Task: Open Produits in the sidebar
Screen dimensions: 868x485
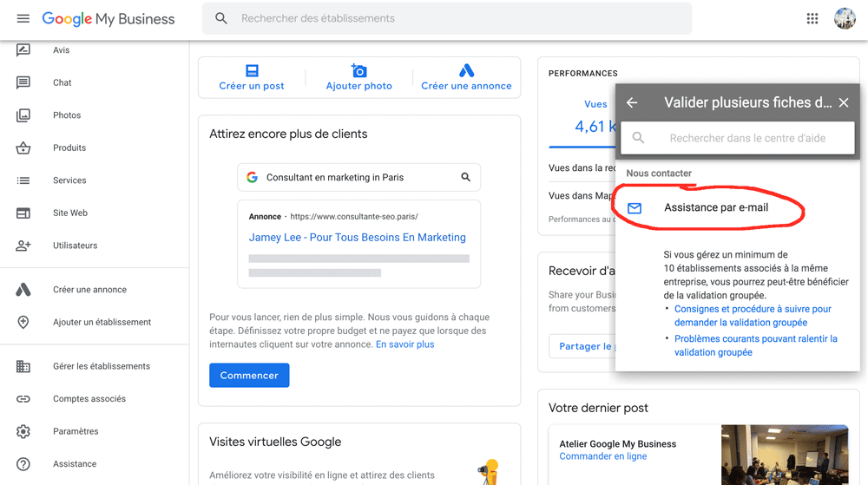Action: coord(69,147)
